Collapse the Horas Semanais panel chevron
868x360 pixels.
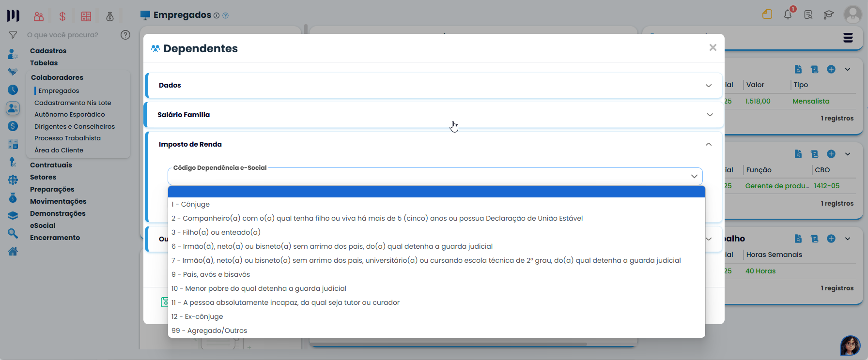point(848,239)
